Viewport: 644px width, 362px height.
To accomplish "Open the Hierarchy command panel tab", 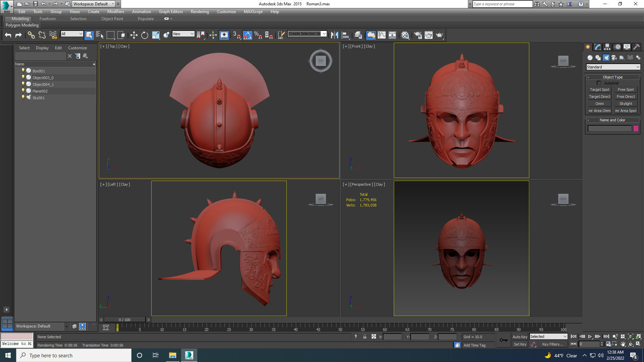I will (x=607, y=47).
